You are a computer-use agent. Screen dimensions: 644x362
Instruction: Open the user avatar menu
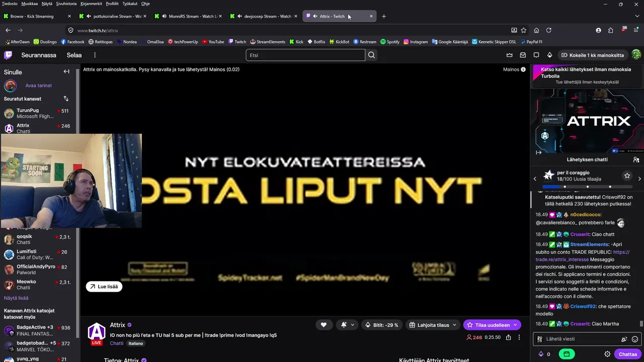click(636, 55)
